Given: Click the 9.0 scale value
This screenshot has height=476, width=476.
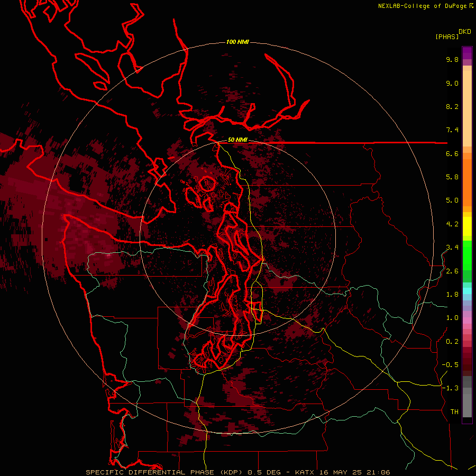Looking at the screenshot, I should click(x=452, y=83).
